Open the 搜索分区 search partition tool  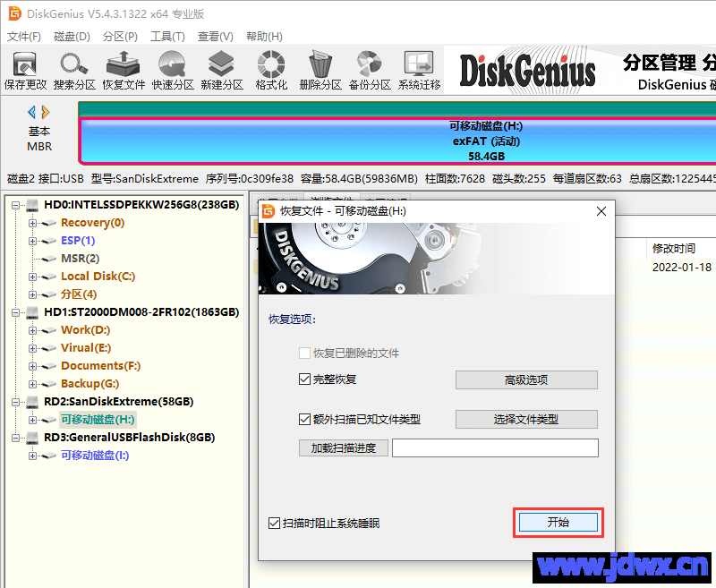[x=74, y=71]
